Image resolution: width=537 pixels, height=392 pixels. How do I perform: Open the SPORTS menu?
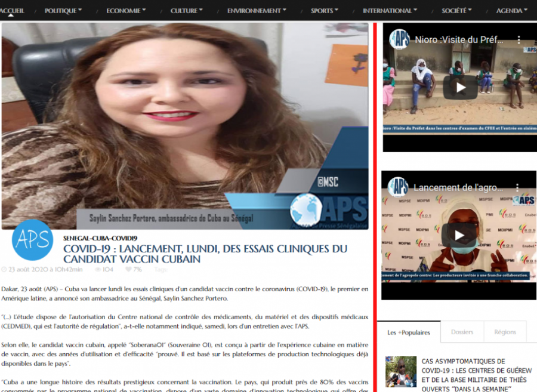pos(325,11)
